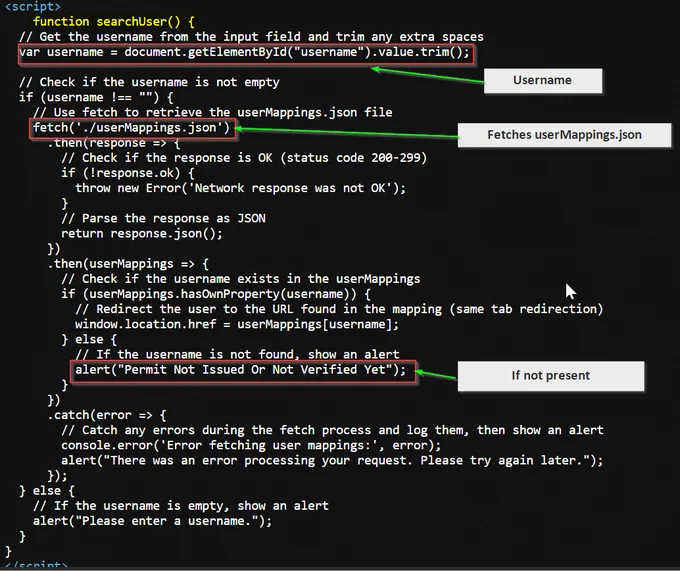Click the 'window.location.href = userMappings[username];' line
Viewport: 680px width, 571px height.
(237, 324)
